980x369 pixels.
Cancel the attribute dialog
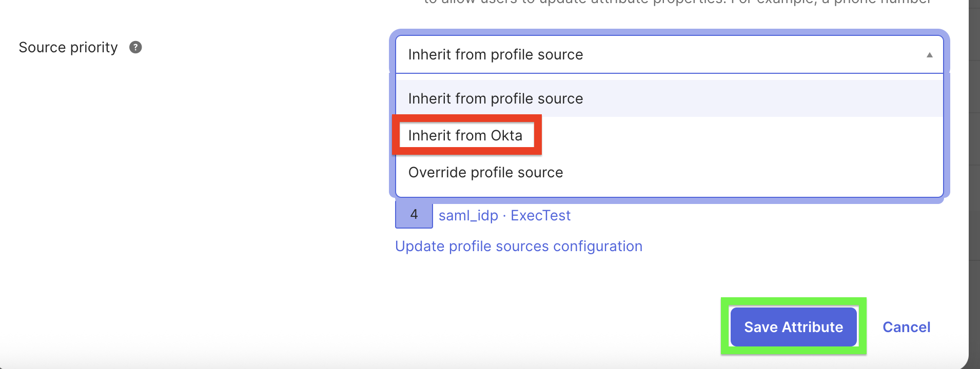(x=906, y=327)
